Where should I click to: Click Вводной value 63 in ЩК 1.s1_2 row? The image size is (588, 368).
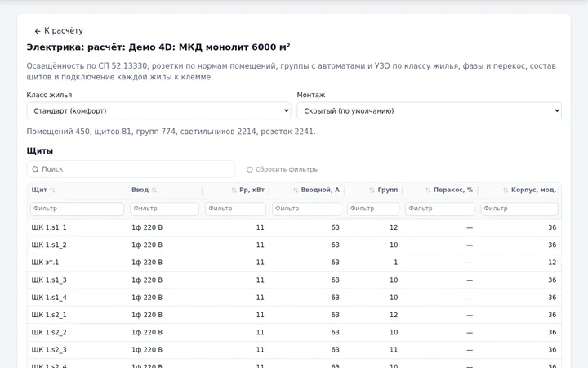click(x=336, y=245)
